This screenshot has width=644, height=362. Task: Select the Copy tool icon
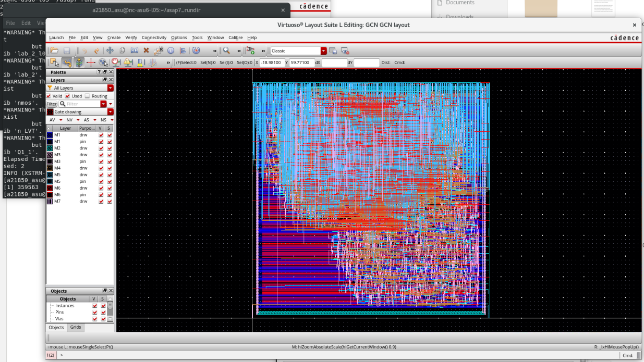click(x=122, y=51)
